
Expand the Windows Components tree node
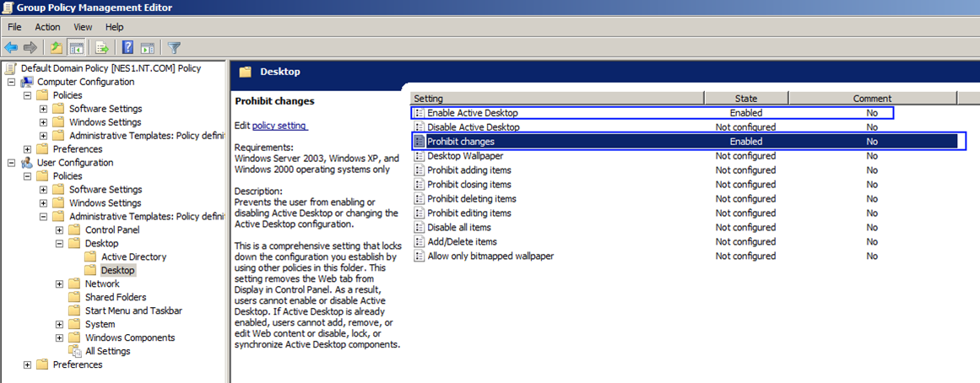point(59,338)
